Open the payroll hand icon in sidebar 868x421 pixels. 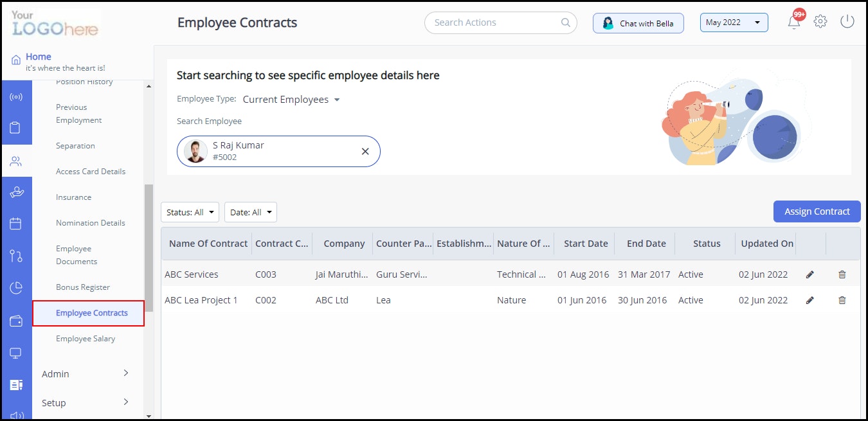16,192
